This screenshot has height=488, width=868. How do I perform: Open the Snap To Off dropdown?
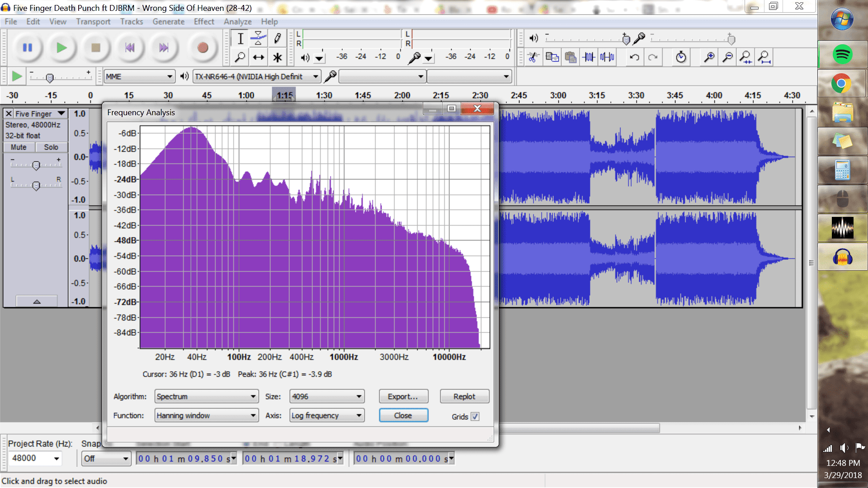click(x=107, y=459)
